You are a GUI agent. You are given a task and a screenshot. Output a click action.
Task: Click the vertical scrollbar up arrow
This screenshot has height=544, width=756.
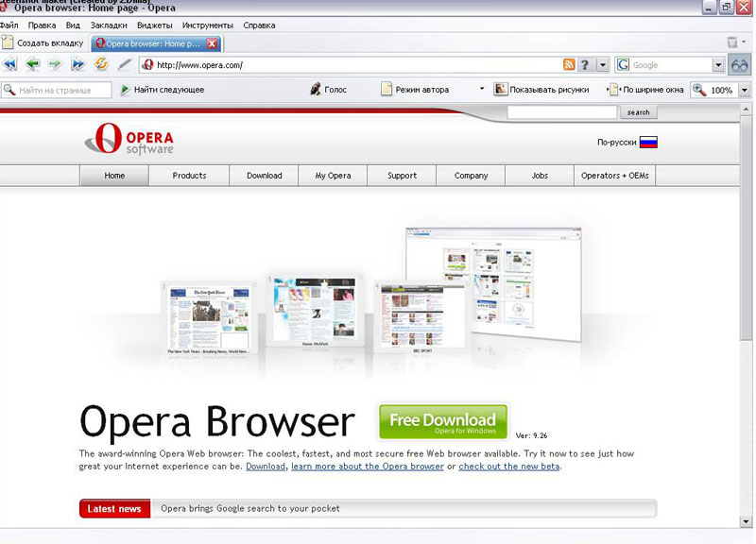pyautogui.click(x=746, y=110)
